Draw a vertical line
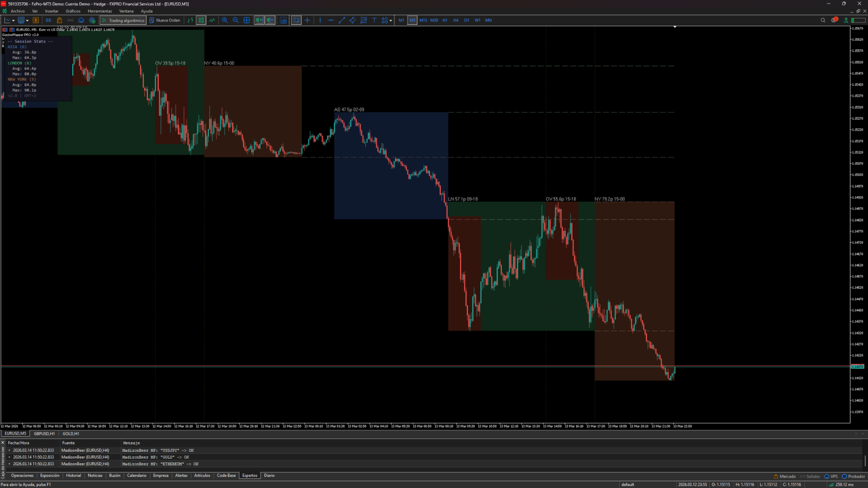This screenshot has width=868, height=488. [320, 20]
